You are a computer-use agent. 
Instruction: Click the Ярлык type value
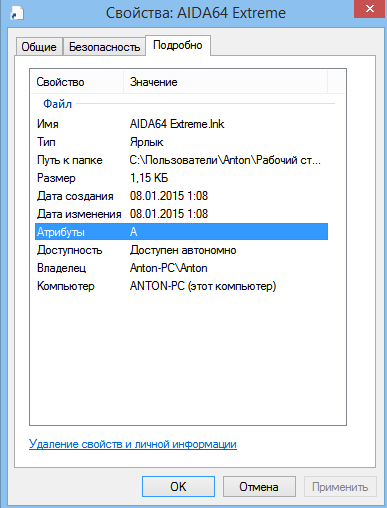coord(146,142)
